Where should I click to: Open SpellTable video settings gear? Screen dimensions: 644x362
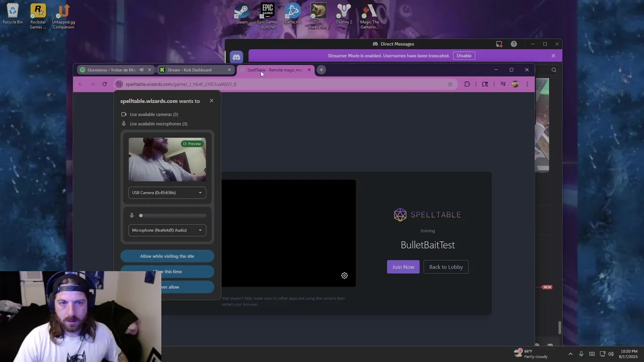[x=344, y=276]
